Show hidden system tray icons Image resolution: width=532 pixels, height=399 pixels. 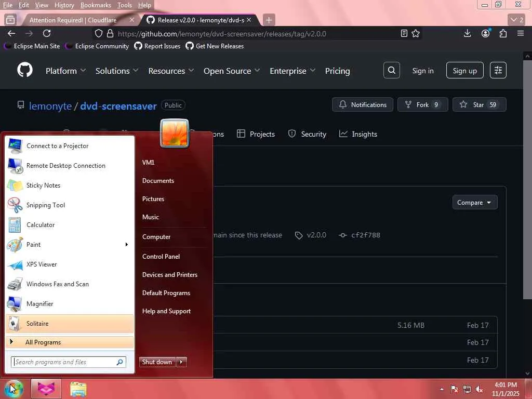(x=442, y=389)
